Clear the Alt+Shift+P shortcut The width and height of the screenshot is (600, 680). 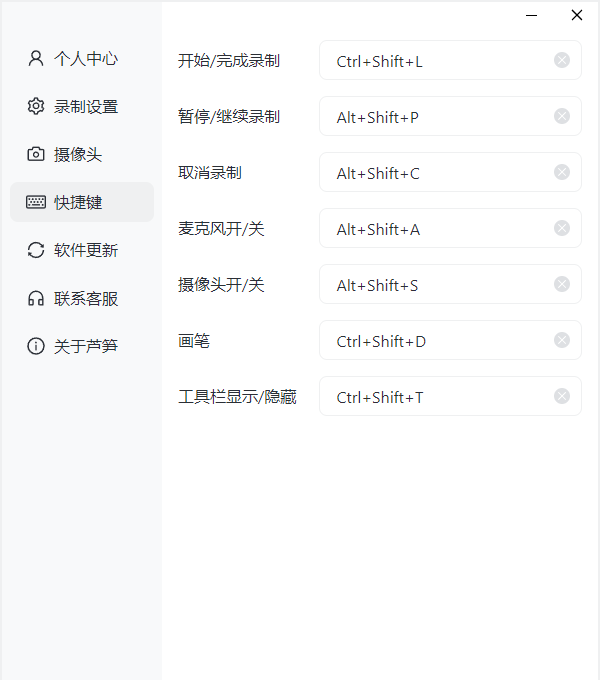pyautogui.click(x=562, y=116)
